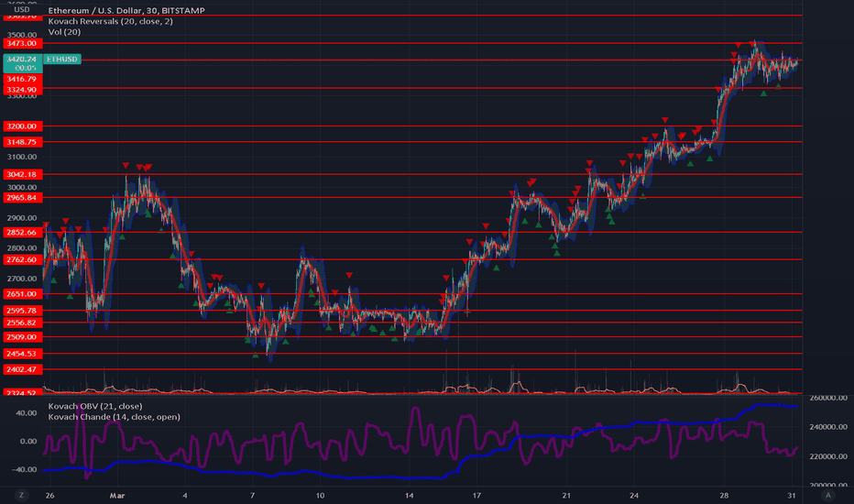Select the 3042.18 price level label
The image size is (854, 504).
coord(22,174)
